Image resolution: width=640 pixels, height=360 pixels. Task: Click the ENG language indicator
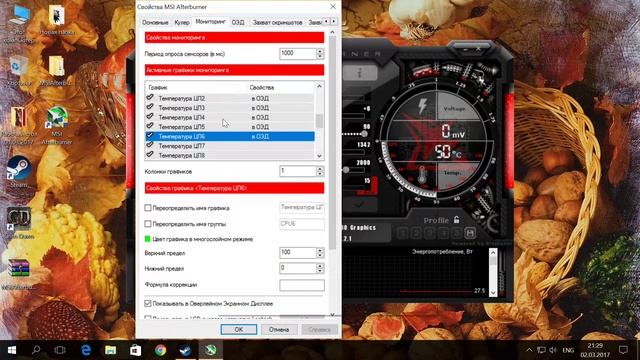[x=568, y=350]
